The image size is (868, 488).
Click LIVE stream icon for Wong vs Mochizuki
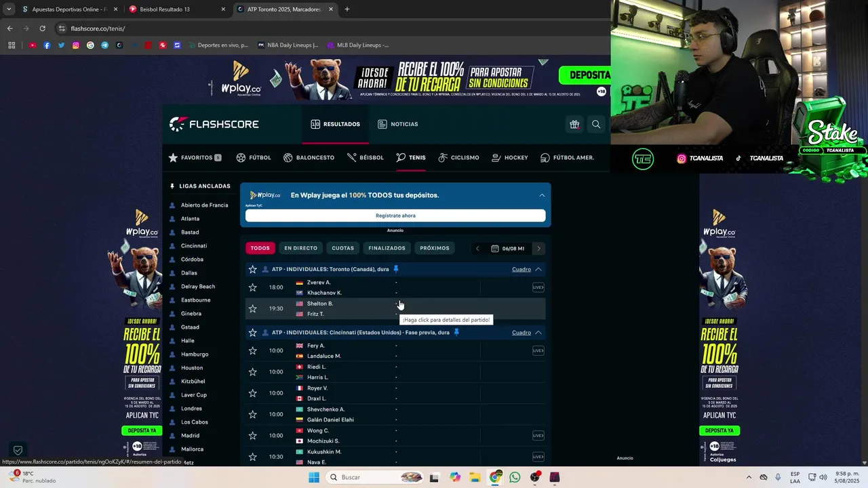tap(538, 435)
